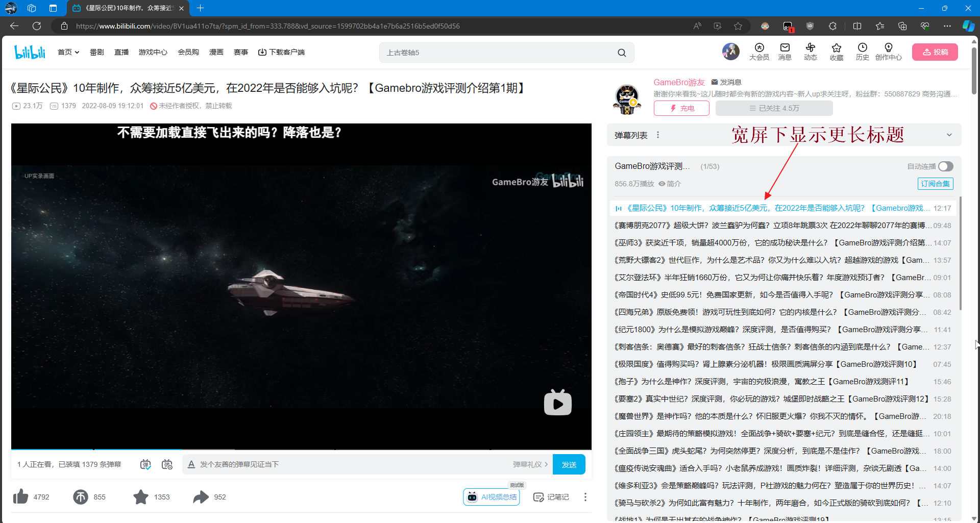The width and height of the screenshot is (980, 523).
Task: Give coins using the coin icon
Action: tap(81, 496)
